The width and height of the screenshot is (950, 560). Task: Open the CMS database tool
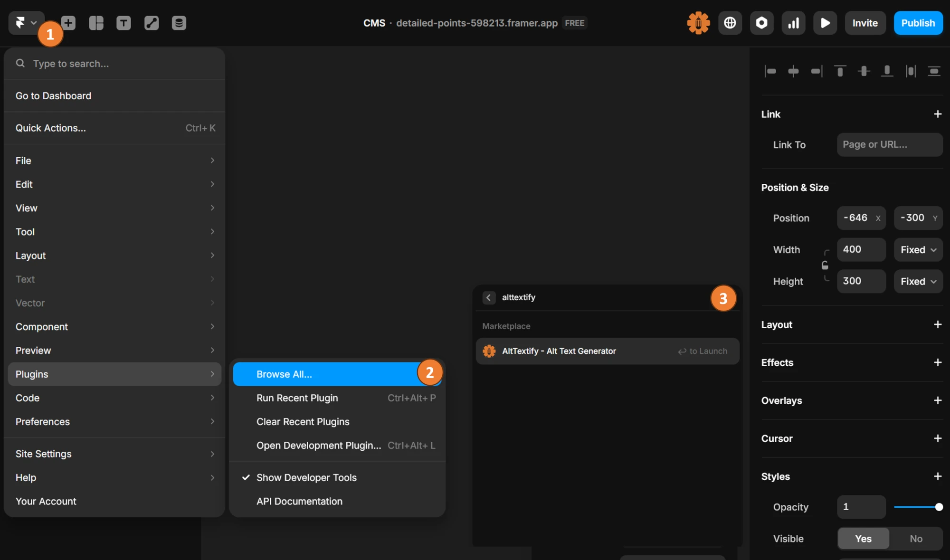[x=179, y=22]
